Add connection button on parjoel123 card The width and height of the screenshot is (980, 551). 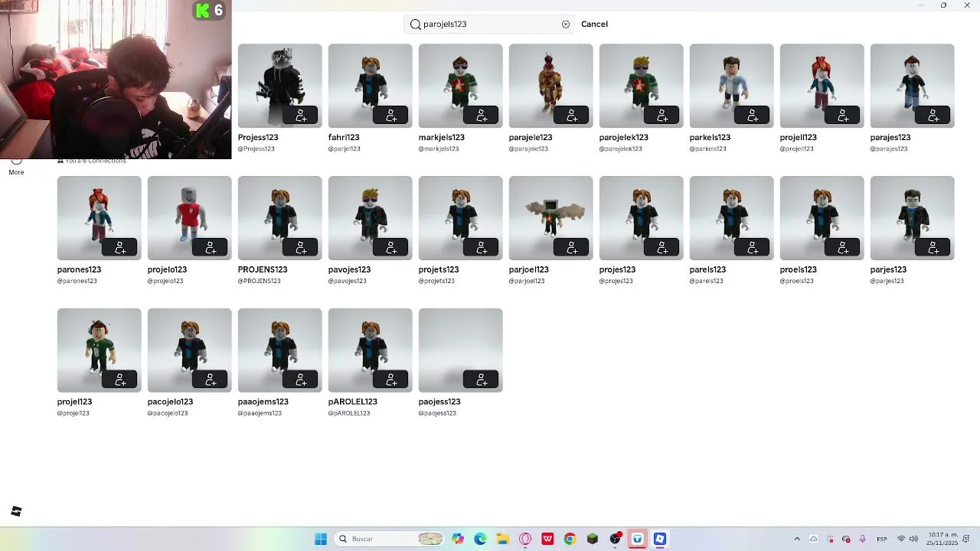[x=572, y=248]
